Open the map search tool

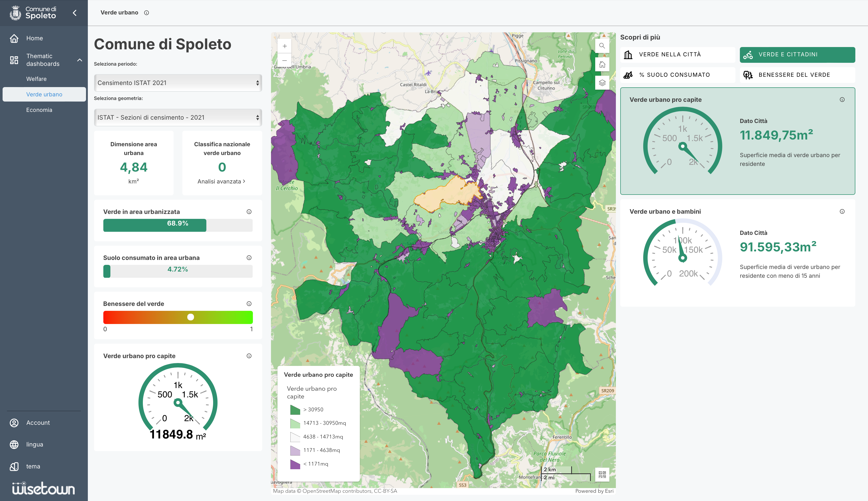tap(602, 46)
